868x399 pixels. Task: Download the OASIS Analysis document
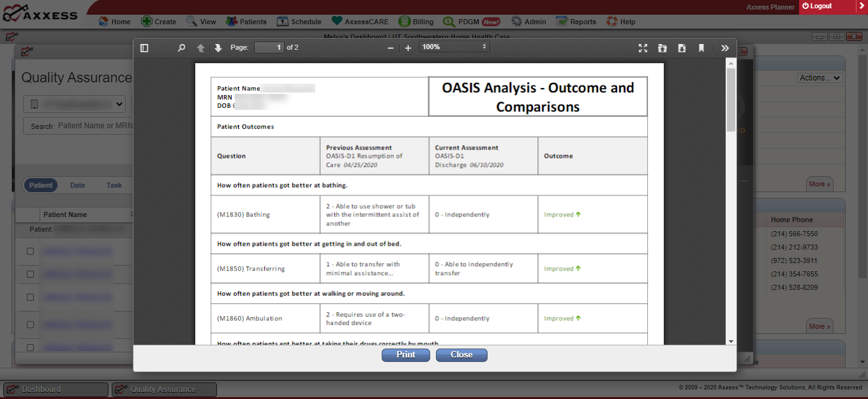681,47
